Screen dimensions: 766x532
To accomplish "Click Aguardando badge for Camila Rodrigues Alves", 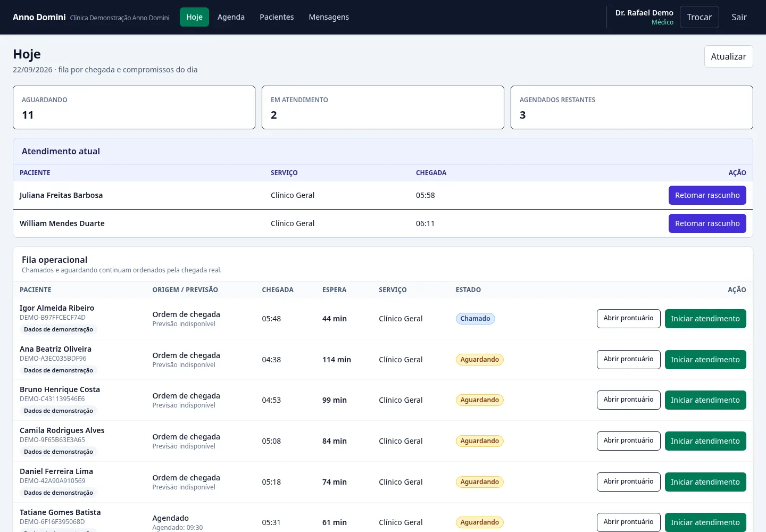I will (479, 441).
